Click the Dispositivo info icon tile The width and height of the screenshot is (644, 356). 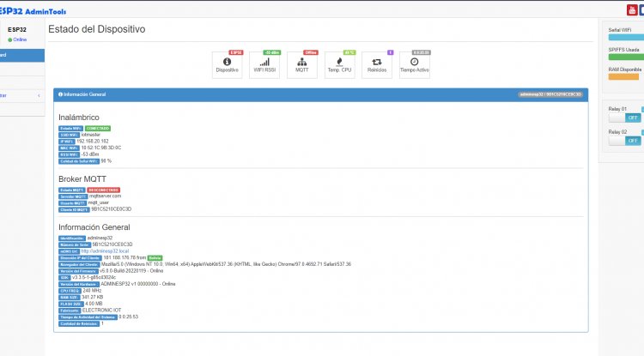228,65
